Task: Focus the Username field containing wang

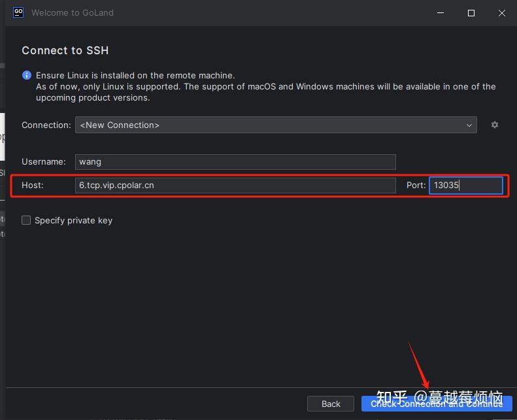Action: pos(235,162)
